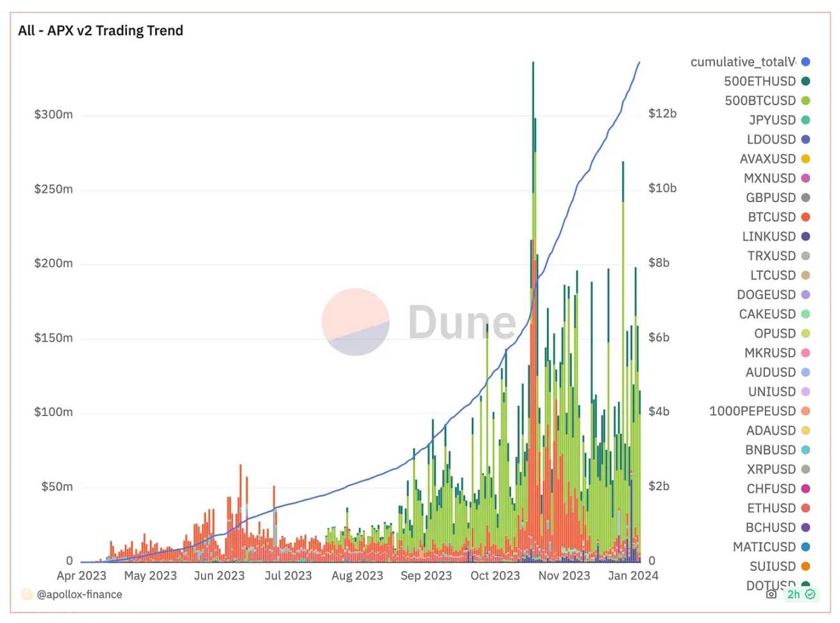Click the TRXUSD color dot

(806, 256)
